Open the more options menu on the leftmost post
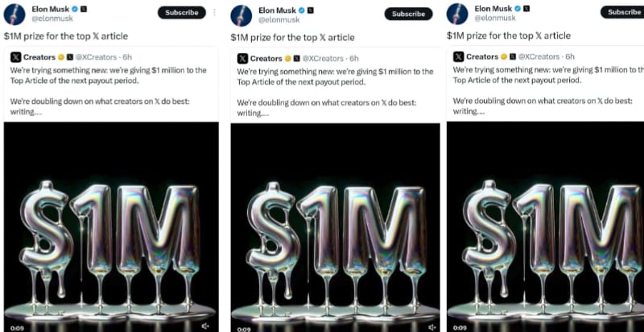This screenshot has width=644, height=332. click(215, 13)
